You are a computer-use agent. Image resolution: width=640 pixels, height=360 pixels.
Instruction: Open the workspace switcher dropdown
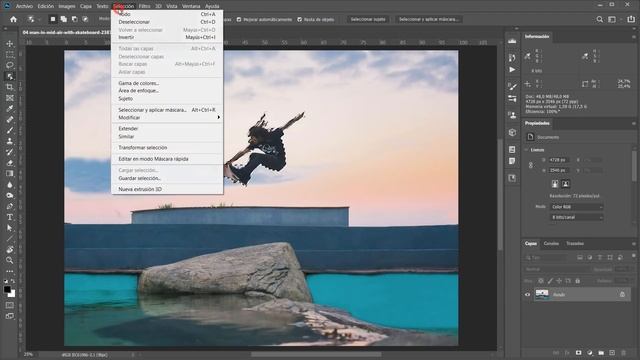[612, 19]
